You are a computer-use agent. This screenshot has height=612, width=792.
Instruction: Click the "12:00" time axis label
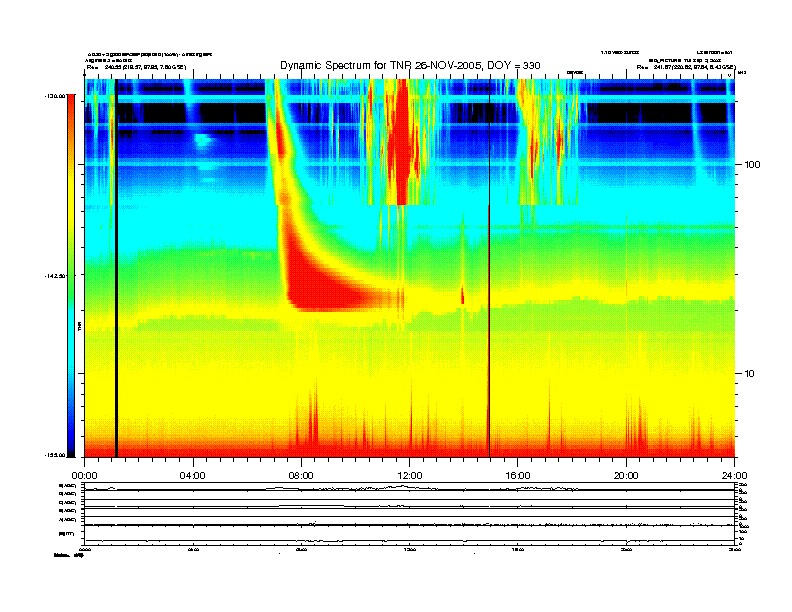(410, 476)
